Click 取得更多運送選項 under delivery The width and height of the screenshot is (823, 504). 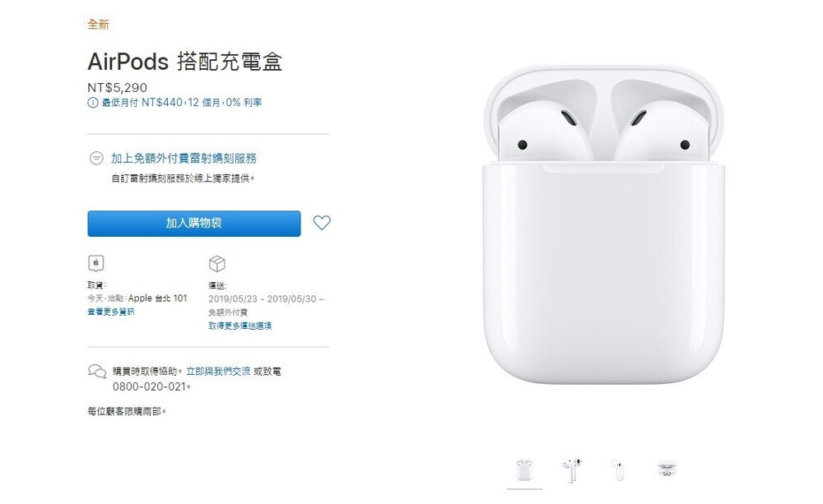click(239, 326)
